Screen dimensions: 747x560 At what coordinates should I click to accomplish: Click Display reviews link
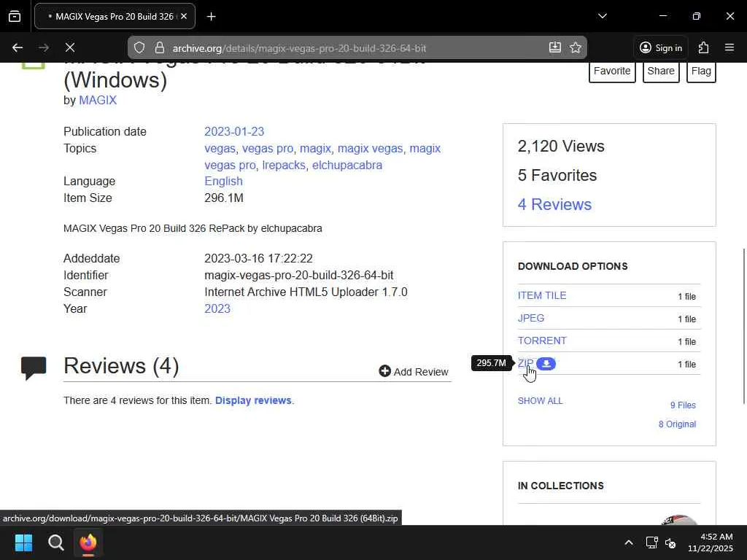tap(253, 400)
